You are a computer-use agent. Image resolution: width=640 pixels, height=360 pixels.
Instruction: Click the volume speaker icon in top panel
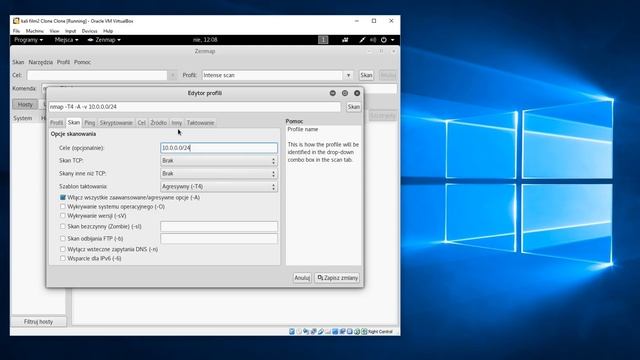(373, 40)
